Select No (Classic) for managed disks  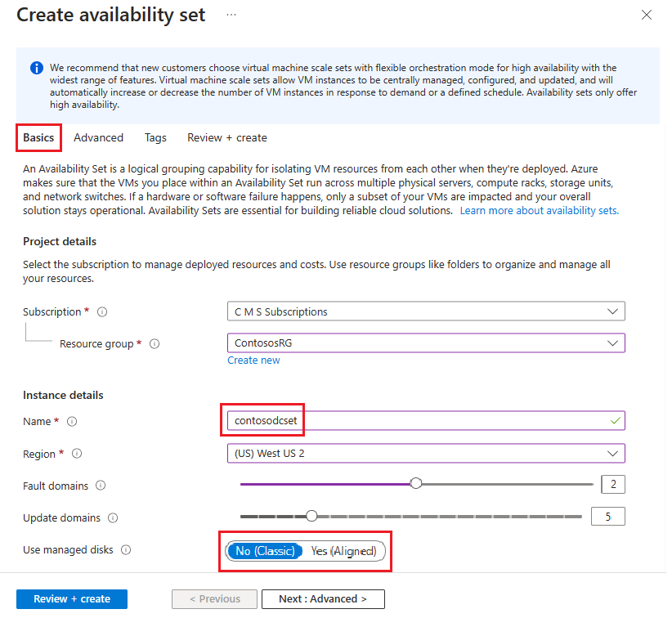click(265, 550)
